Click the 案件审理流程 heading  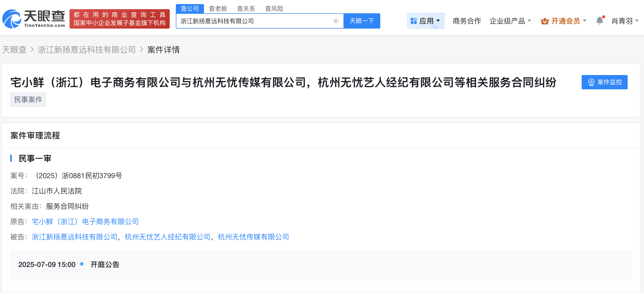(x=35, y=136)
